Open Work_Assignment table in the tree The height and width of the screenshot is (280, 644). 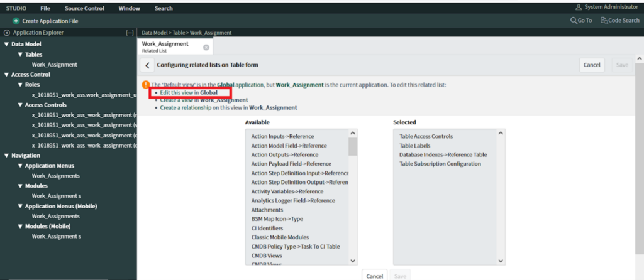[55, 65]
